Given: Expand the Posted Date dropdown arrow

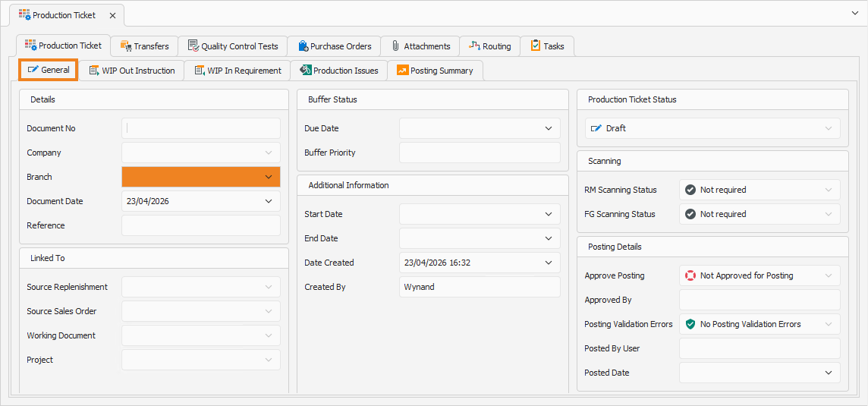Looking at the screenshot, I should pyautogui.click(x=829, y=373).
